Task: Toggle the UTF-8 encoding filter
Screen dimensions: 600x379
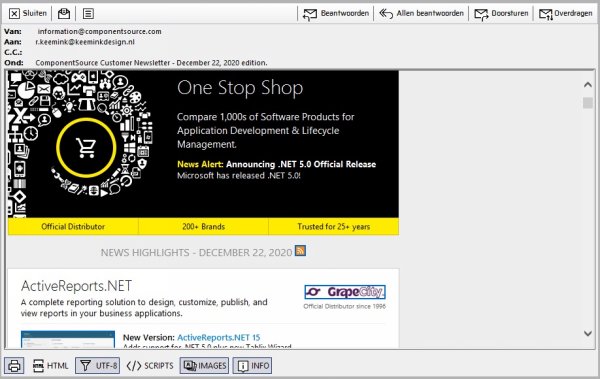Action: [x=98, y=366]
